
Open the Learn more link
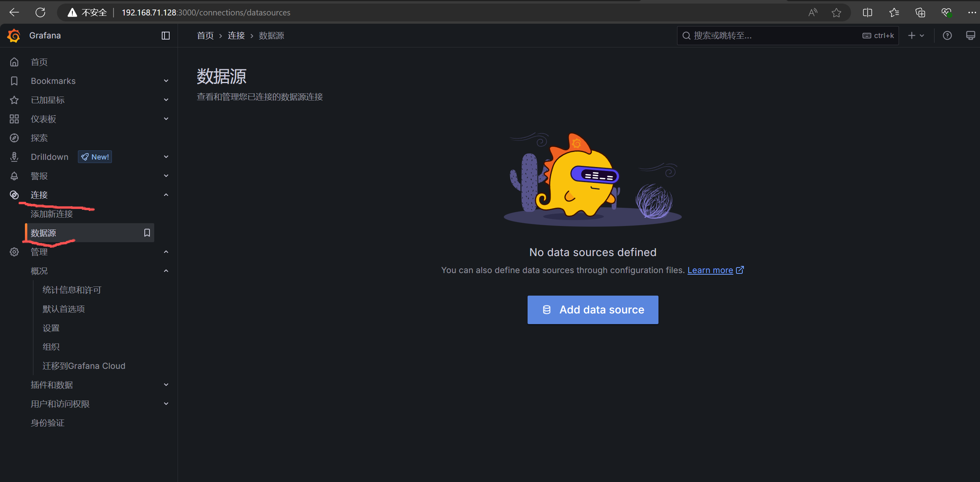pyautogui.click(x=710, y=270)
